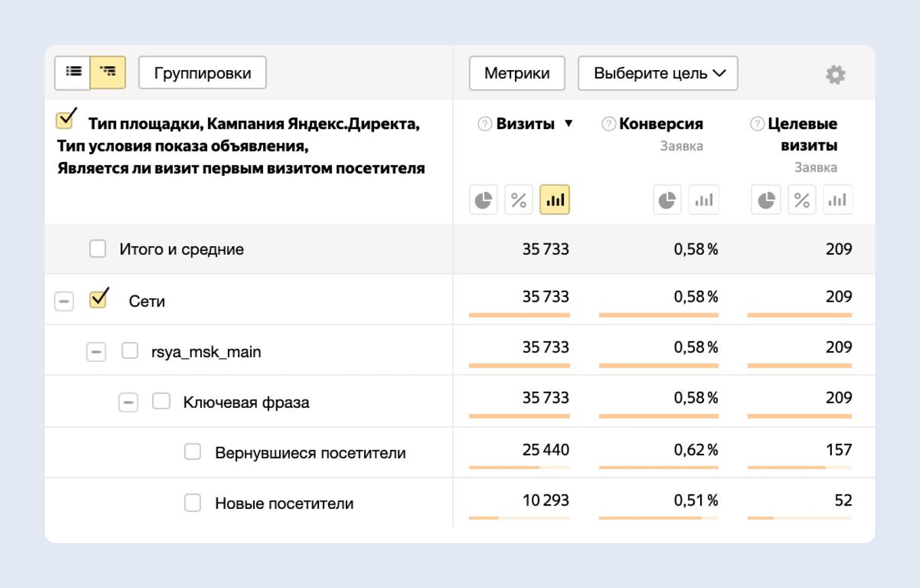Viewport: 920px width, 588px height.
Task: Show bar chart for Конверсия column
Action: pos(704,200)
